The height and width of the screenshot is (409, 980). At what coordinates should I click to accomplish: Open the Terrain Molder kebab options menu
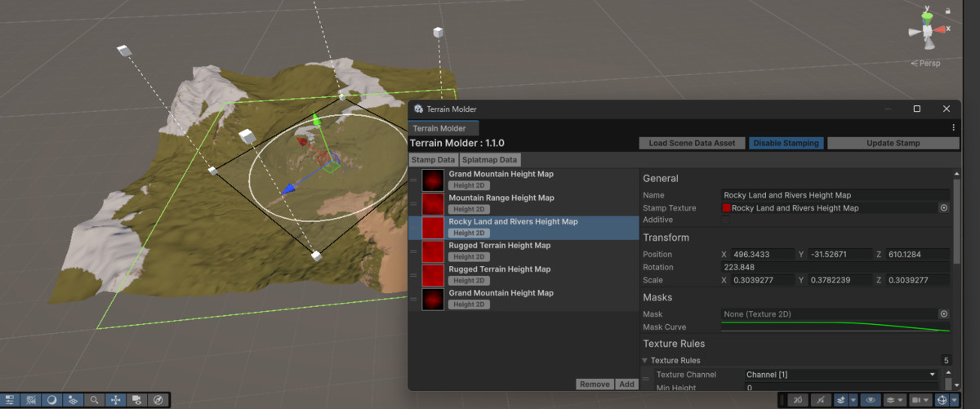pos(954,127)
